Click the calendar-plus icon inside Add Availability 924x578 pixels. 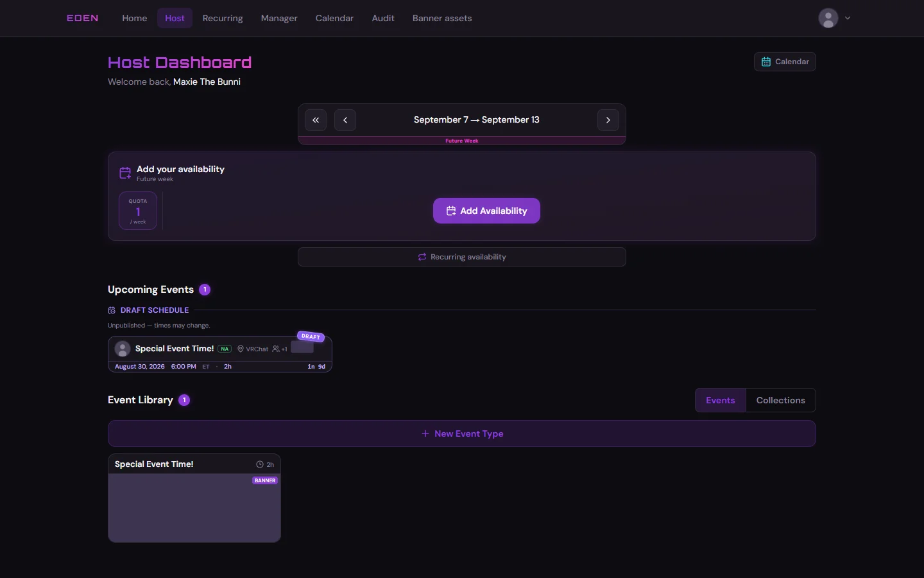[x=451, y=211]
